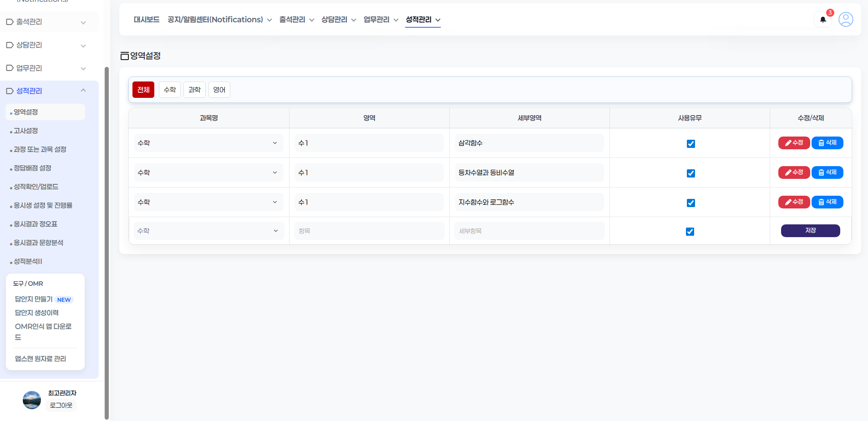
Task: Collapse the 성적관리 sidebar section
Action: (x=83, y=91)
